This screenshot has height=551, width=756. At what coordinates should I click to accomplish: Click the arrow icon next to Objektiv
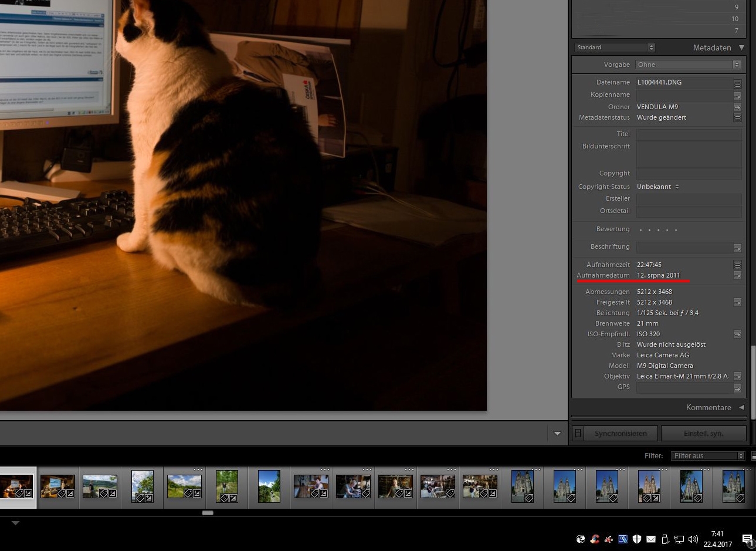[737, 376]
